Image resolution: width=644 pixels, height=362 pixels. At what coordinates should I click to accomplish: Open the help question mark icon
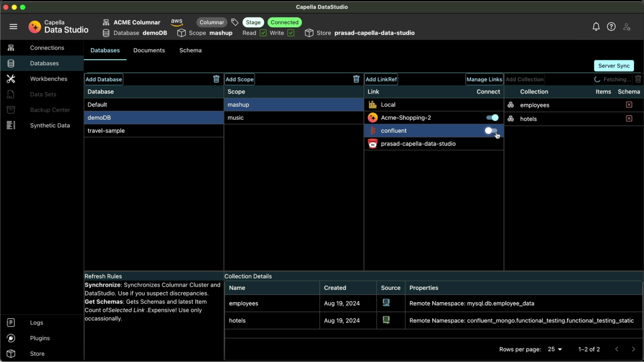click(611, 27)
